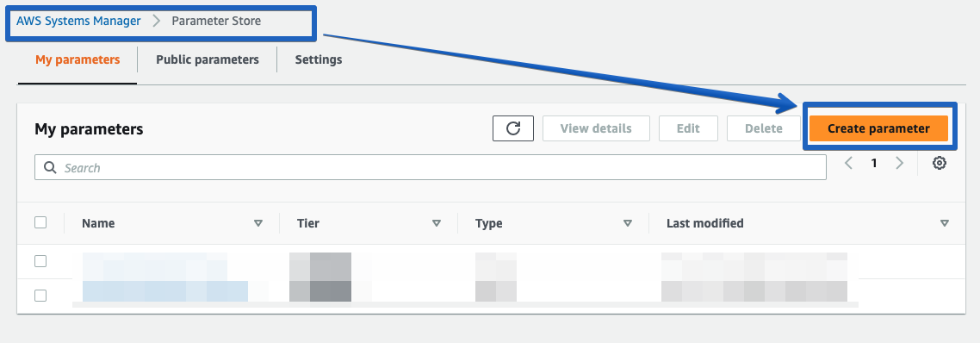The width and height of the screenshot is (980, 343).
Task: Toggle the select-all parameters checkbox
Action: [40, 222]
